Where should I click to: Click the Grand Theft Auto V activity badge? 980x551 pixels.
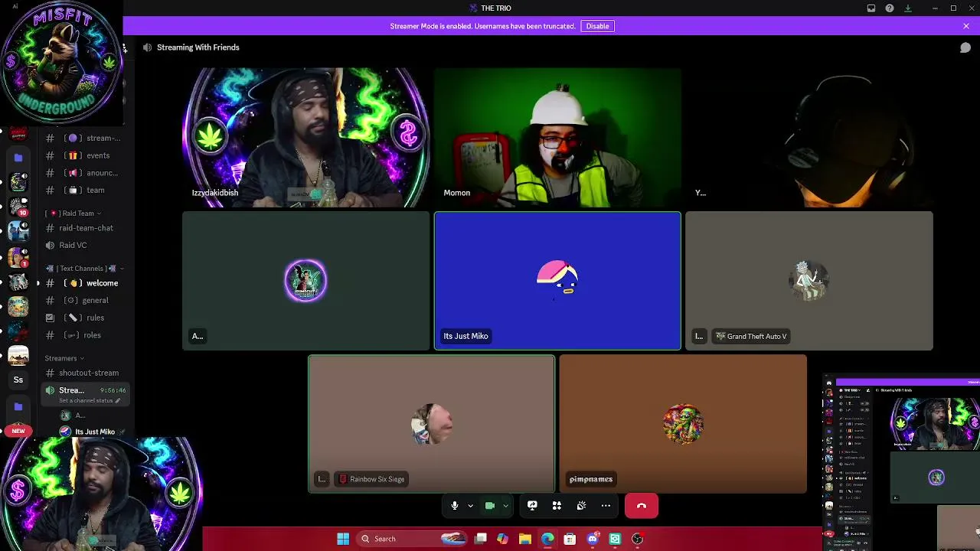751,336
